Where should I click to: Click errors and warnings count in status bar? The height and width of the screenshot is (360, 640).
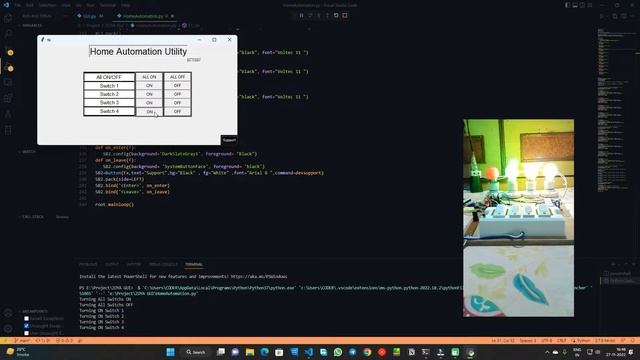(x=64, y=340)
